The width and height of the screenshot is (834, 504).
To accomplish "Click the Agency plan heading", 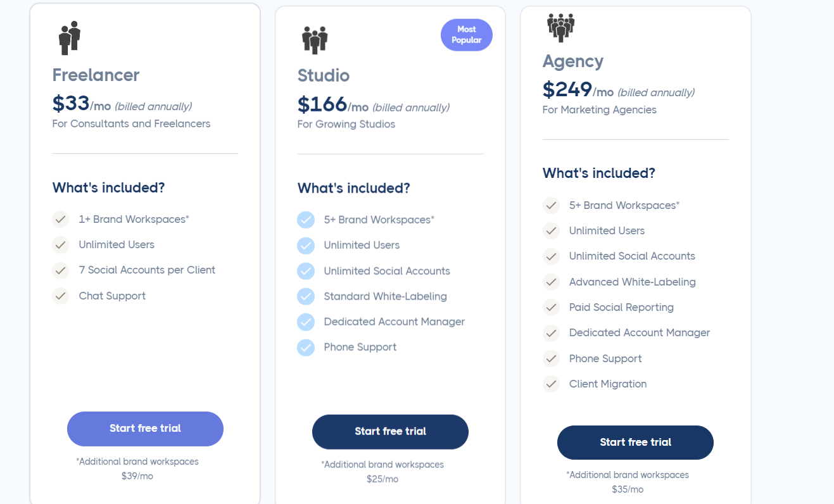I will tap(573, 61).
